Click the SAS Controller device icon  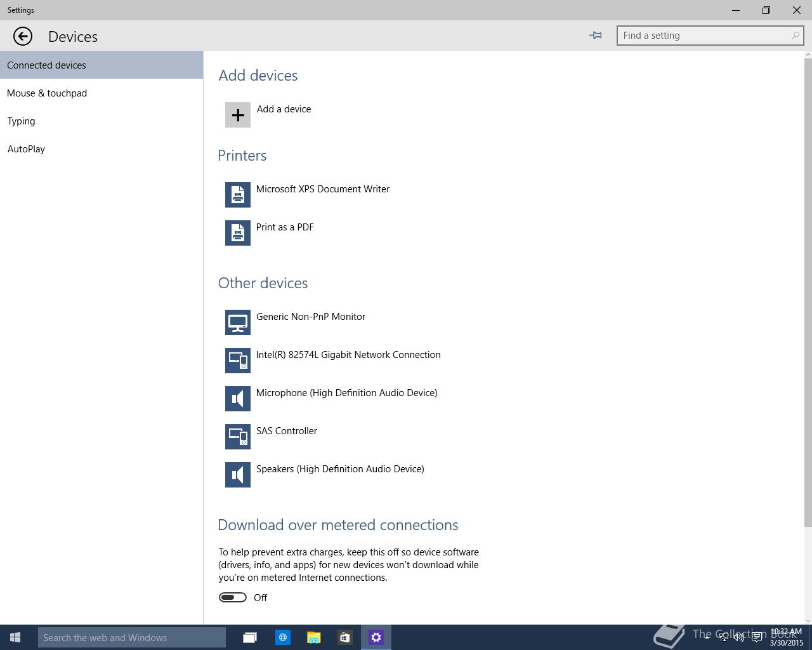pyautogui.click(x=238, y=437)
